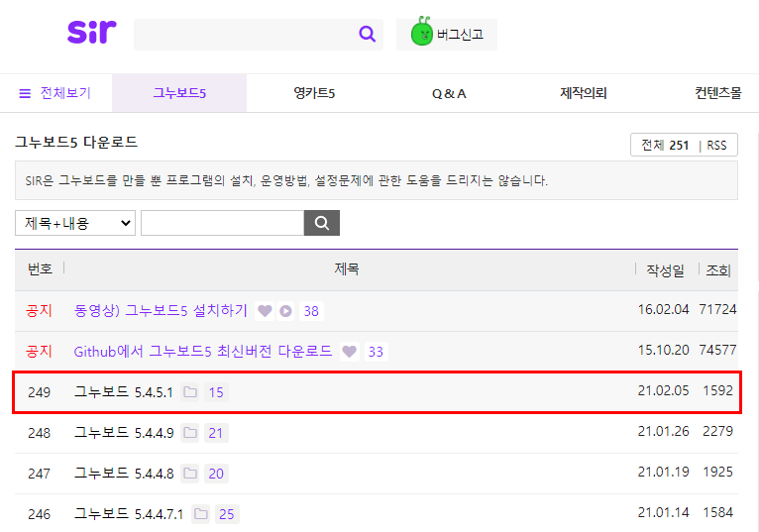
Task: Open the 전체보기 hamburger menu icon
Action: [25, 93]
